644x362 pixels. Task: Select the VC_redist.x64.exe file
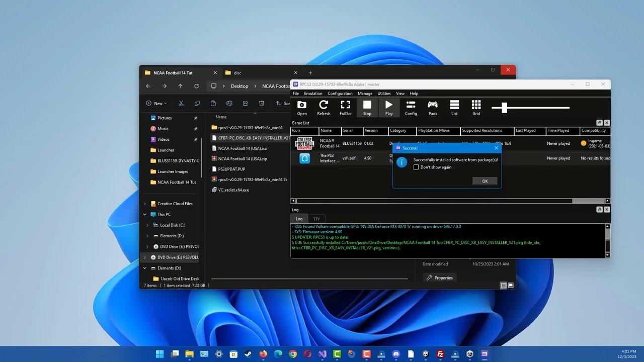tap(233, 190)
